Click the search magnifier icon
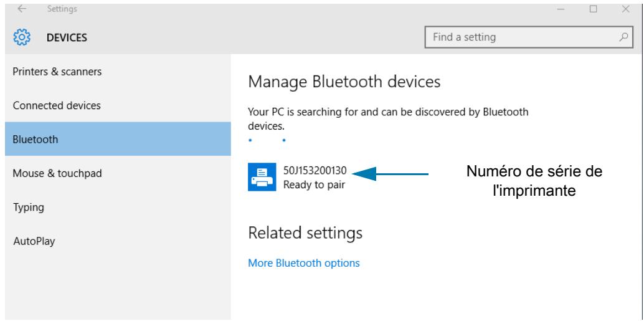Screen dimensions: 644x321 (x=623, y=37)
